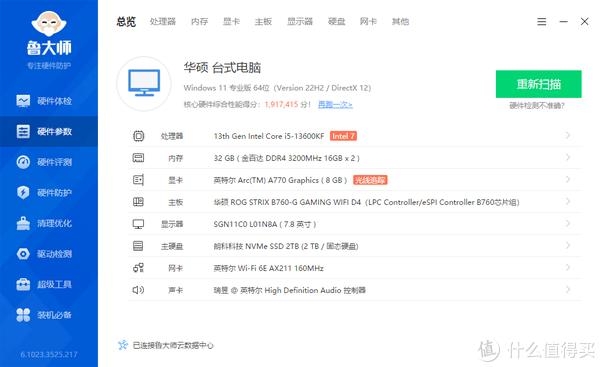Click the graphics card icon

tap(138, 180)
